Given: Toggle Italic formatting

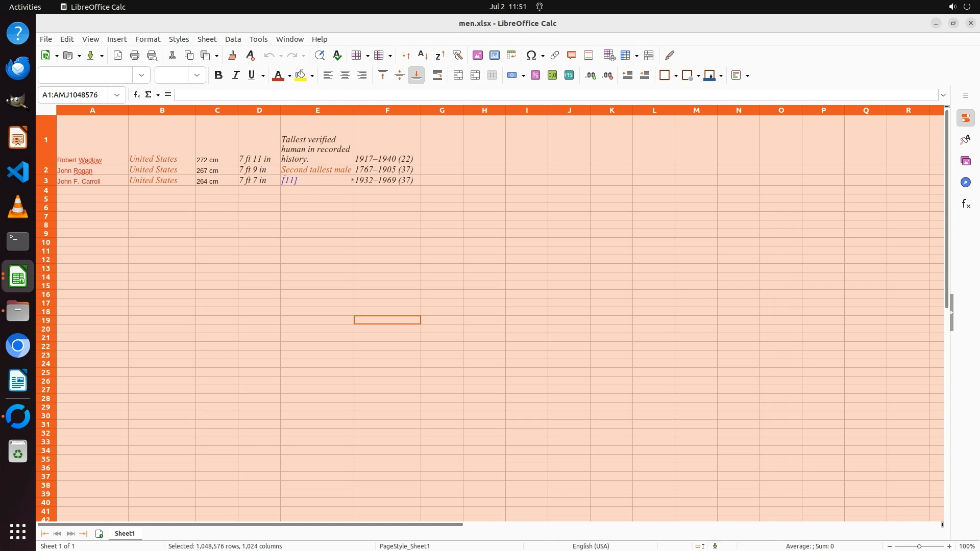Looking at the screenshot, I should coord(235,76).
